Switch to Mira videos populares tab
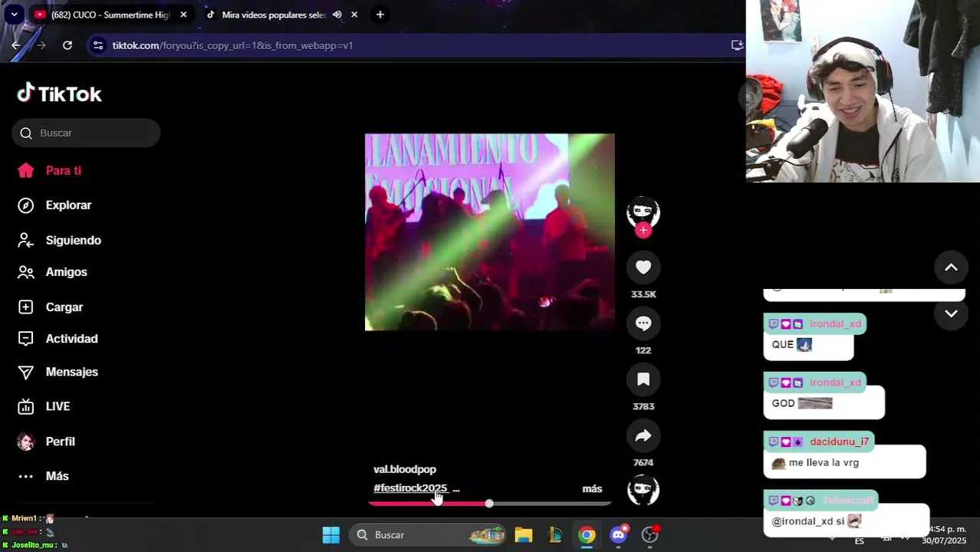 coord(274,15)
